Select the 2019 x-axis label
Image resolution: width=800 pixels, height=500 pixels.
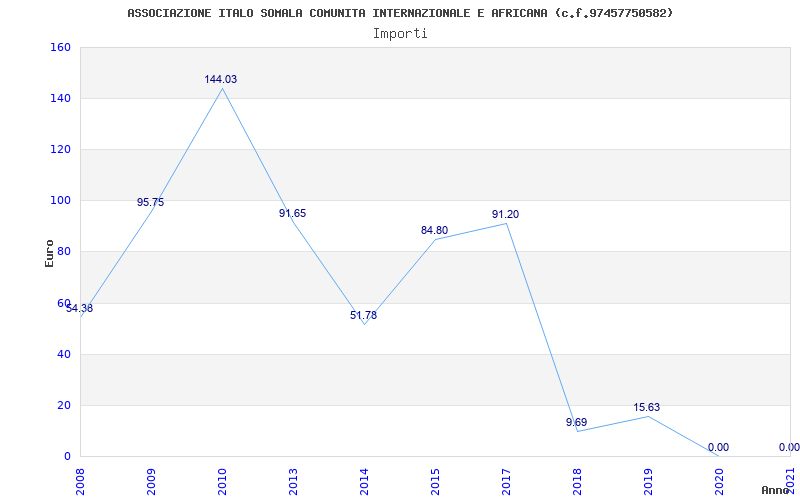click(x=648, y=481)
